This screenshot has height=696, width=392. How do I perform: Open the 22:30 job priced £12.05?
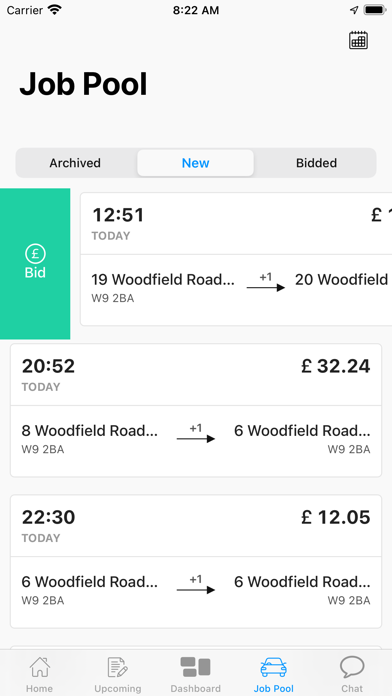(x=196, y=561)
